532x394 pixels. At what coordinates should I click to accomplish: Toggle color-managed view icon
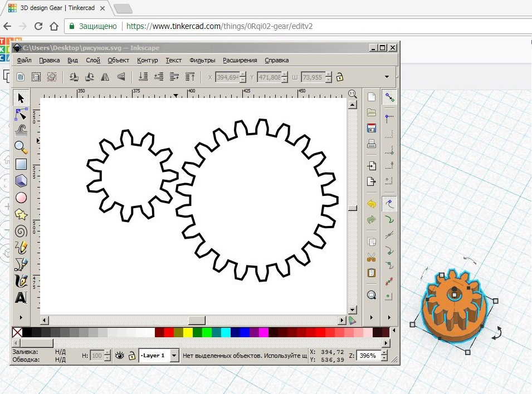[x=353, y=321]
